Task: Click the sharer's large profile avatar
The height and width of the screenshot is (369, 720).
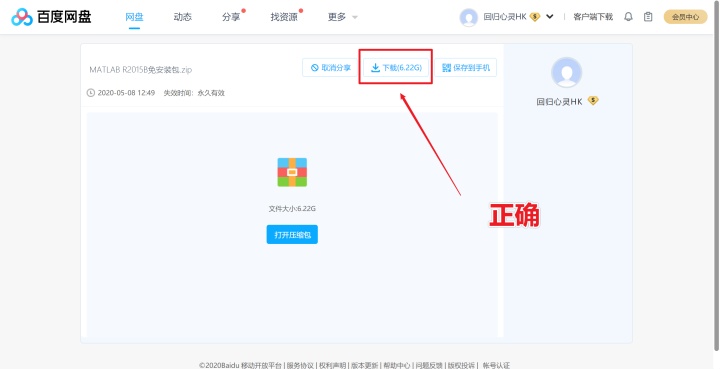Action: pyautogui.click(x=566, y=73)
